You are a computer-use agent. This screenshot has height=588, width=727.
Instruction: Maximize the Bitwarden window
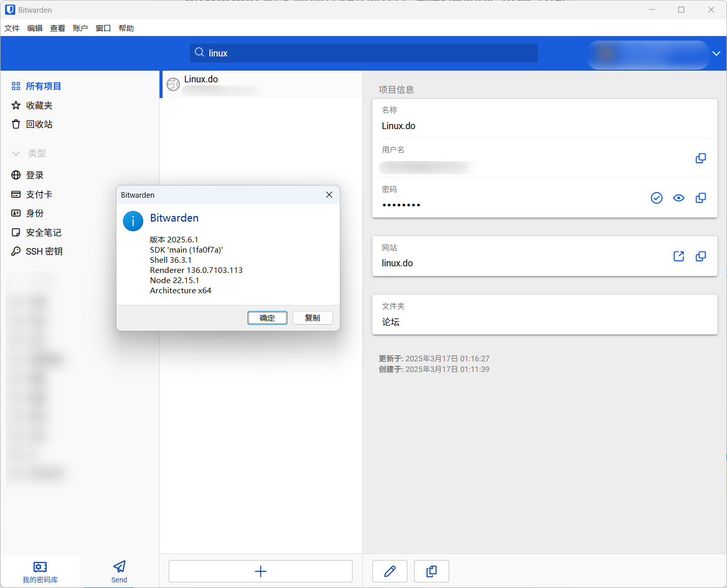(x=681, y=10)
